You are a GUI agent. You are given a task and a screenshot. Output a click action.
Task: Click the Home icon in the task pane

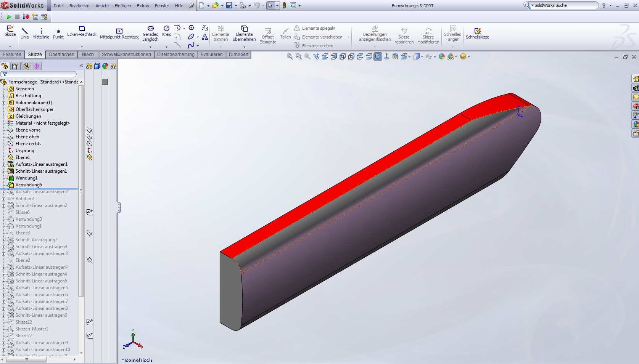click(x=636, y=79)
